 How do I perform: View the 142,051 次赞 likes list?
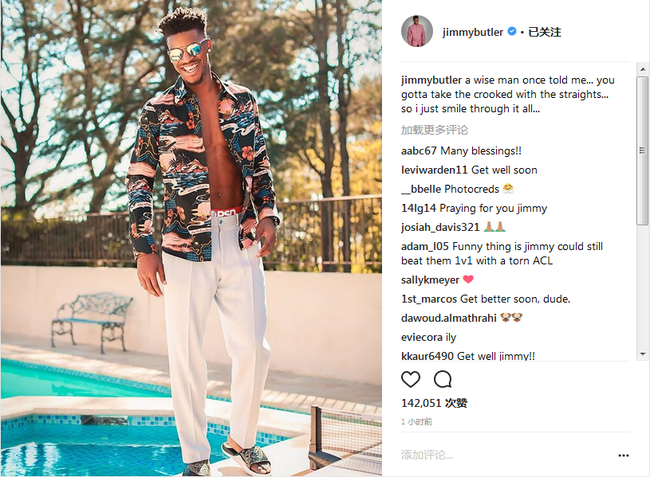point(434,403)
